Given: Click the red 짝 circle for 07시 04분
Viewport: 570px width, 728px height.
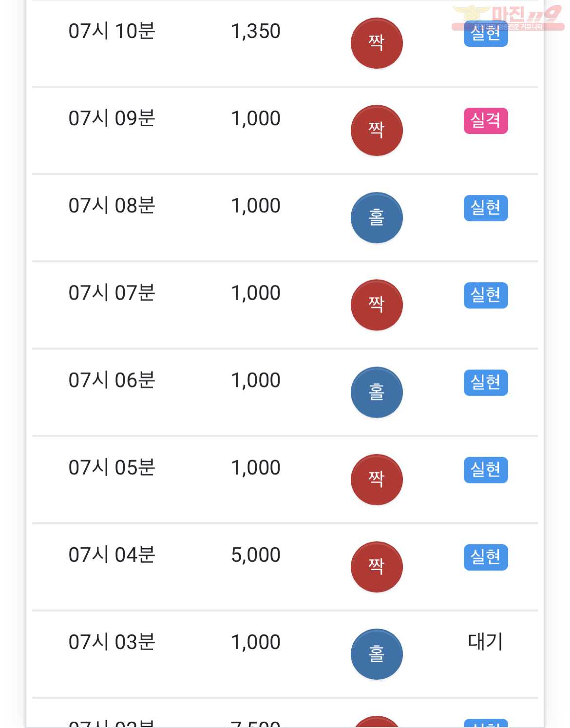Looking at the screenshot, I should tap(377, 566).
